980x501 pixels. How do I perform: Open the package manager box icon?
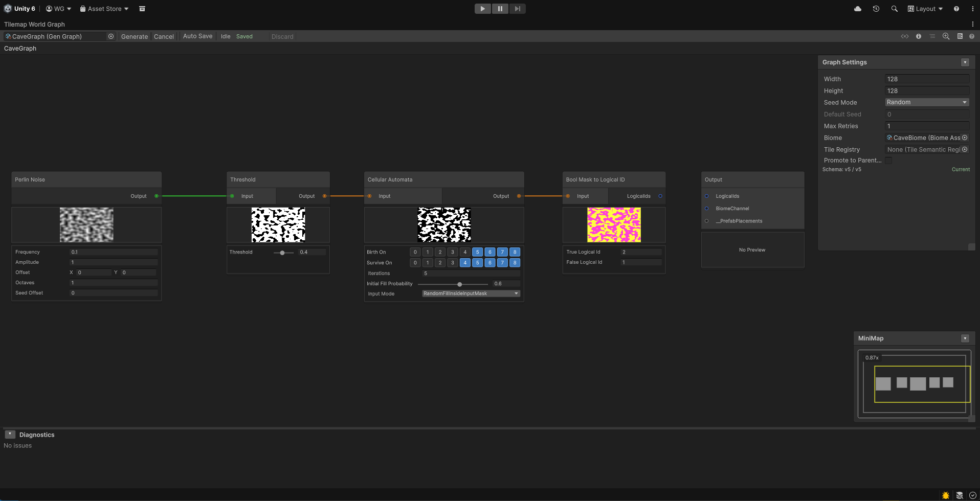(x=142, y=9)
